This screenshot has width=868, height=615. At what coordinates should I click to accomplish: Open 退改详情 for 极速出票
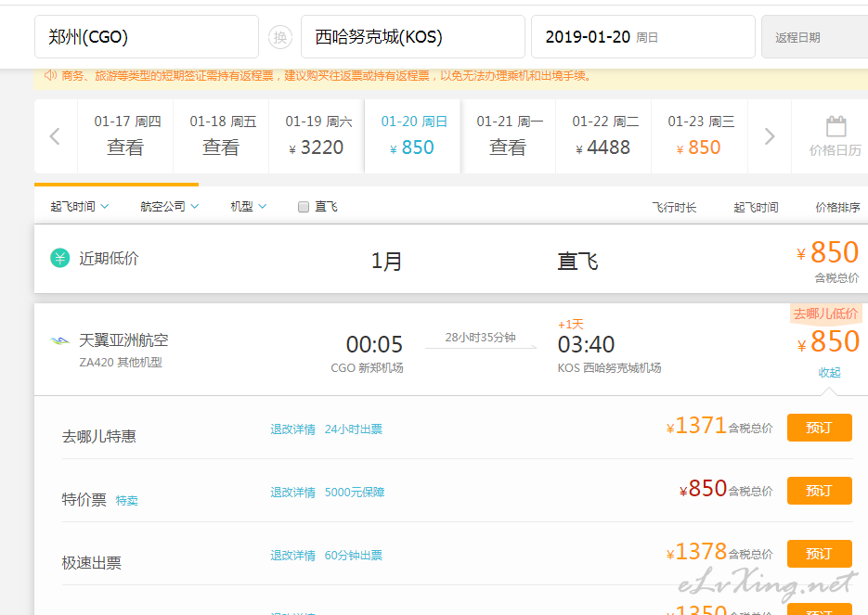(292, 556)
